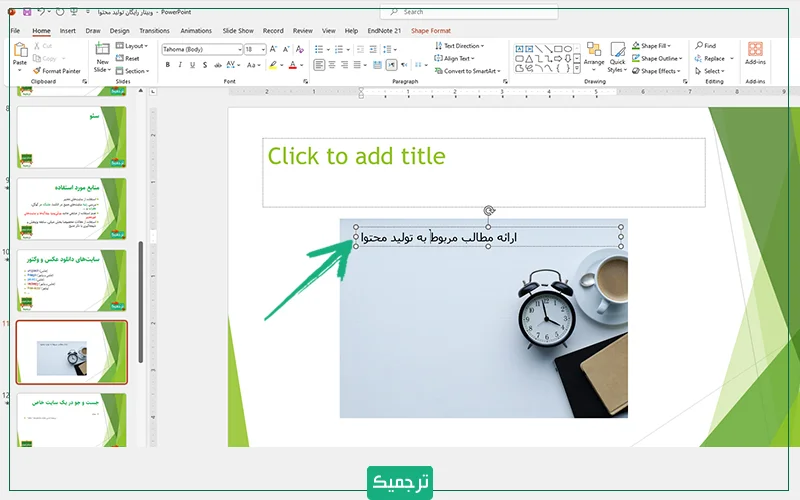Open the Arrange menu
Image resolution: width=800 pixels, height=500 pixels.
[594, 56]
